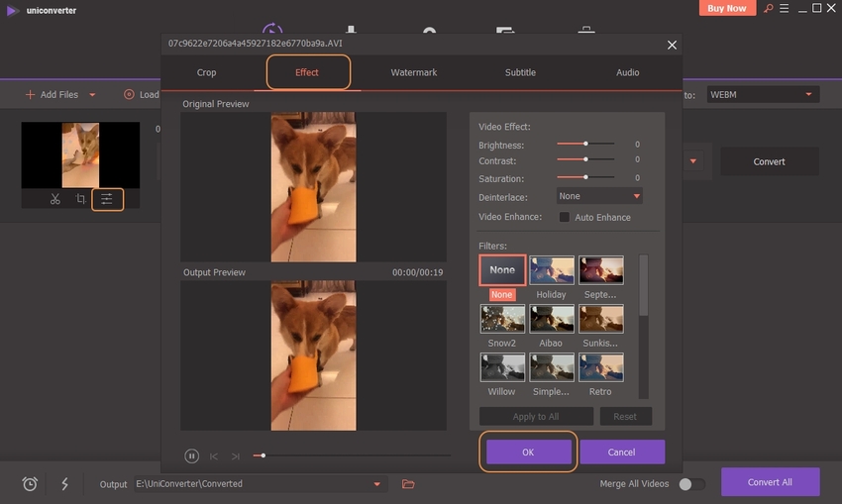
Task: Open the output folder icon
Action: [x=408, y=483]
